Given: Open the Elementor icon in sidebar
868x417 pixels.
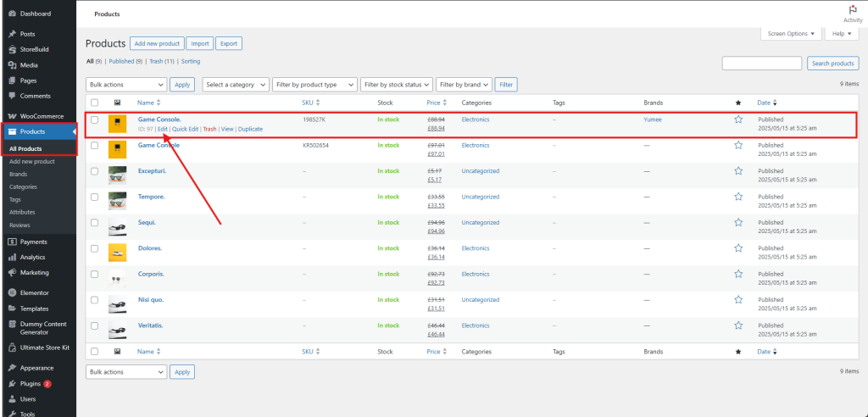Looking at the screenshot, I should 12,293.
